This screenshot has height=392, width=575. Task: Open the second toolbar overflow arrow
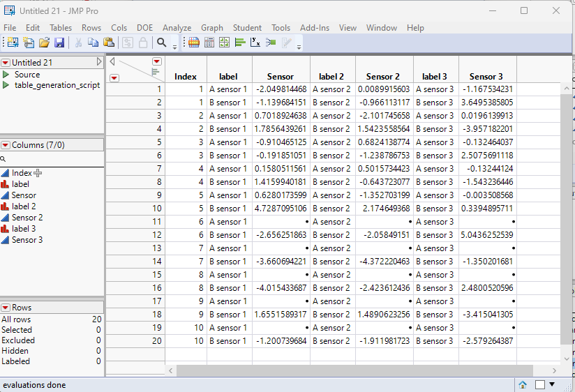click(299, 47)
